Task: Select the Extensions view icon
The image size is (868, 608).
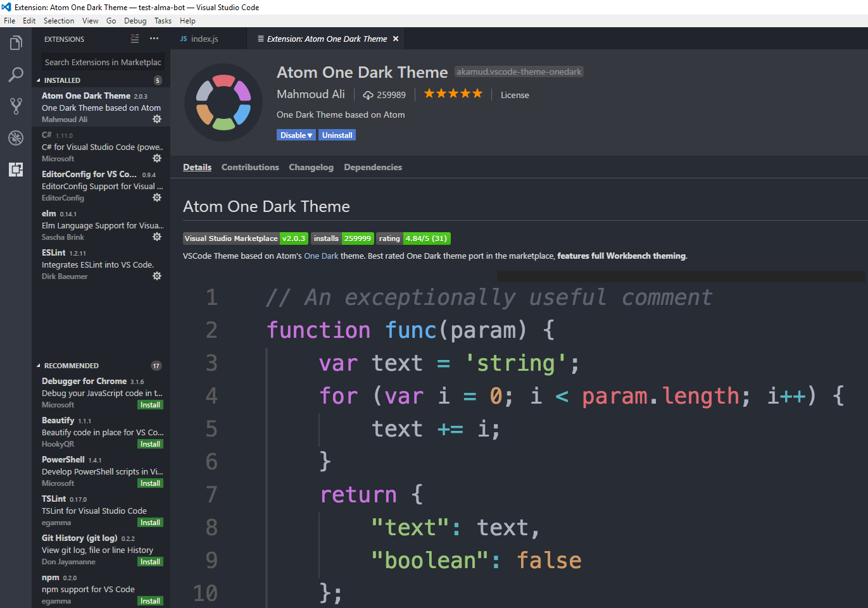Action: tap(16, 170)
